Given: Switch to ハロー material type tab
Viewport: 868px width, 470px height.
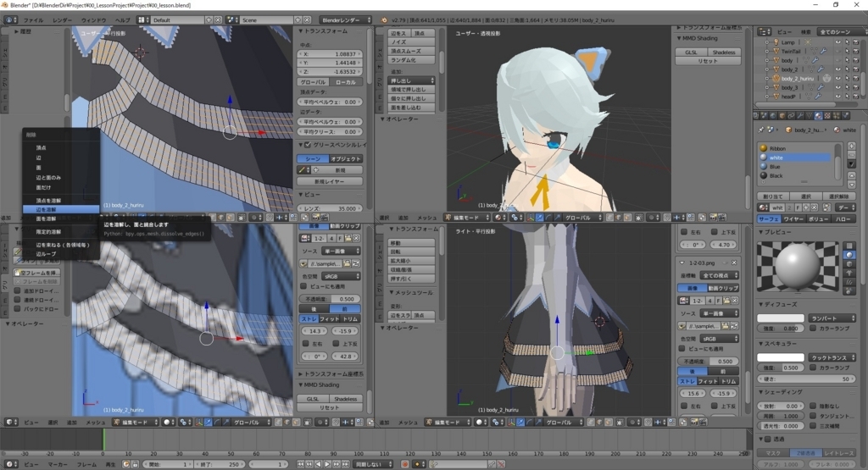Looking at the screenshot, I should pyautogui.click(x=843, y=219).
